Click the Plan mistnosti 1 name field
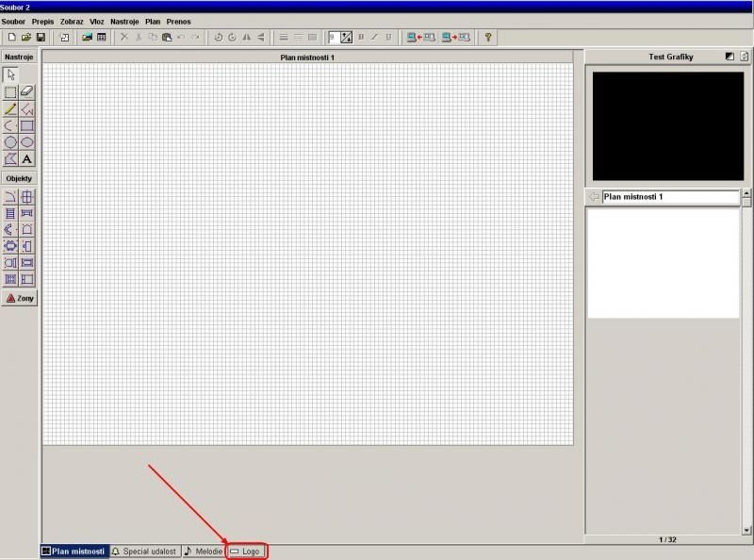Viewport: 754px width, 560px height. (670, 197)
